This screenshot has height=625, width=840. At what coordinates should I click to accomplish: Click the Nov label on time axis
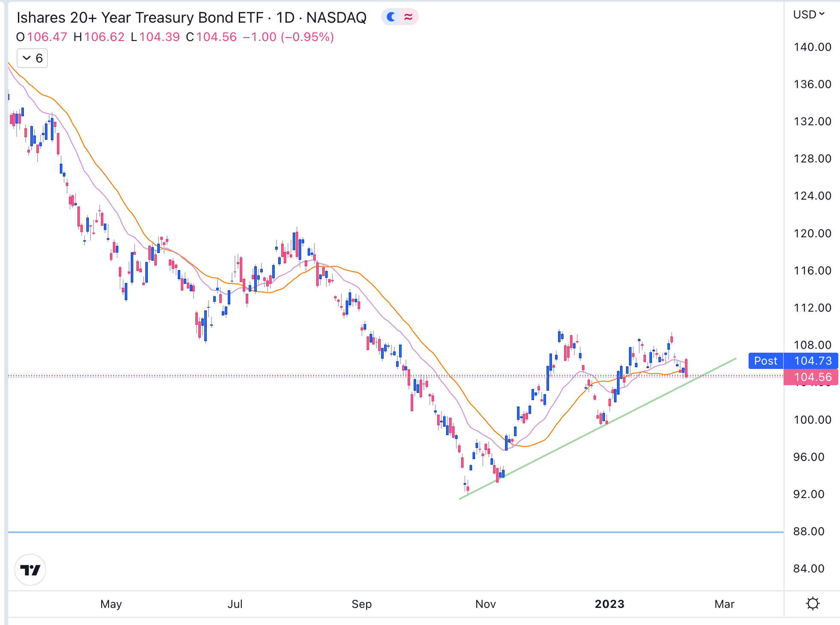[485, 604]
